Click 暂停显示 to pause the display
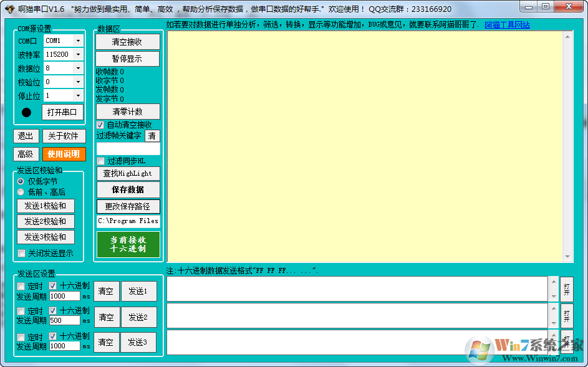588x367 pixels. (x=128, y=59)
